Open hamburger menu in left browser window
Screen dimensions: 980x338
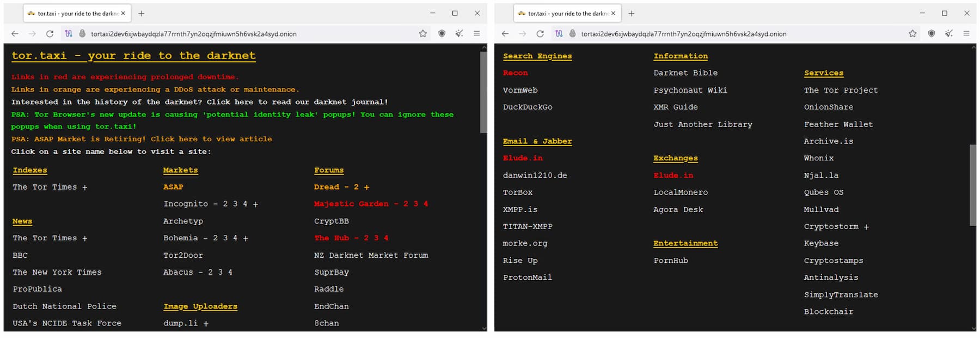click(477, 34)
